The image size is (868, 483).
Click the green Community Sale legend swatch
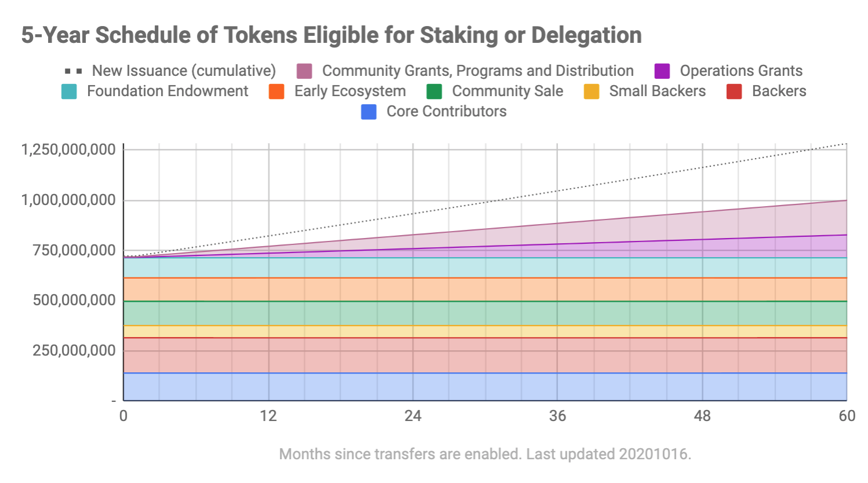coord(434,92)
